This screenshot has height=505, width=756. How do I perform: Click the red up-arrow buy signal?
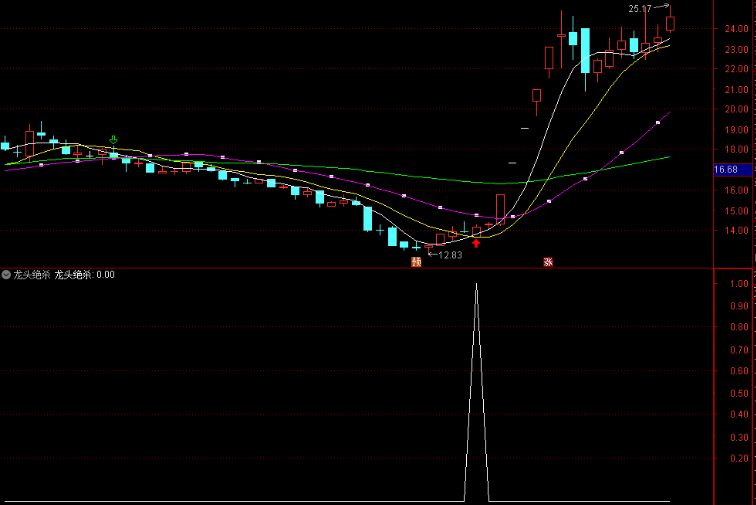point(476,244)
